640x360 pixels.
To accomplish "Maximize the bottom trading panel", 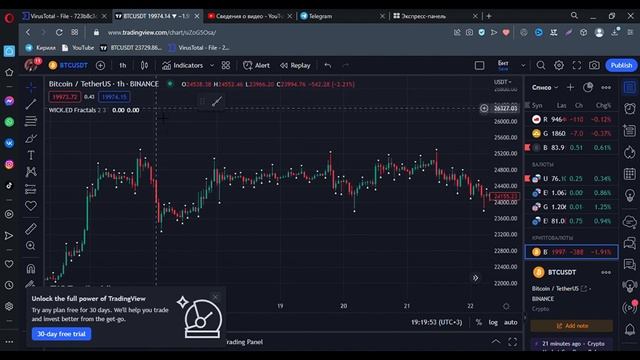I will 512,342.
